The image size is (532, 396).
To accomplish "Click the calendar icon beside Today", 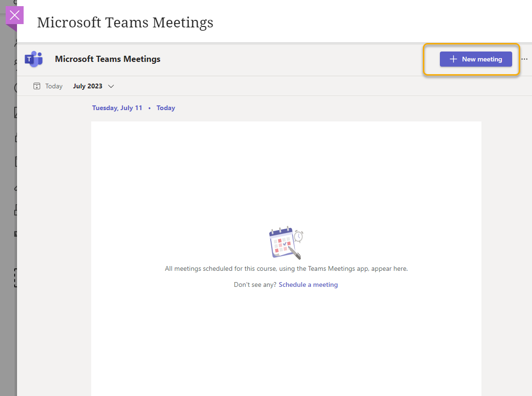I will tap(37, 86).
